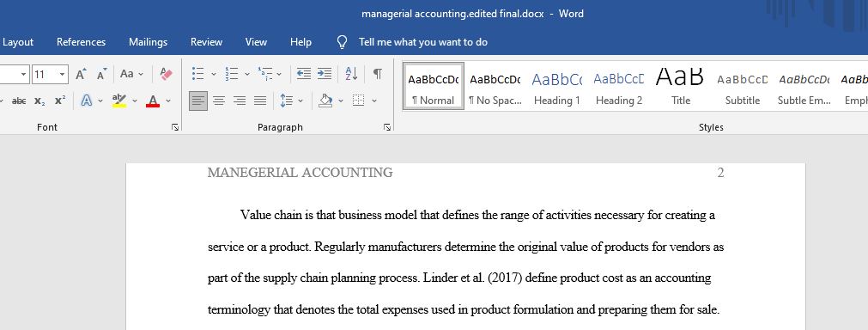The width and height of the screenshot is (868, 330).
Task: Apply red font color
Action: click(153, 101)
